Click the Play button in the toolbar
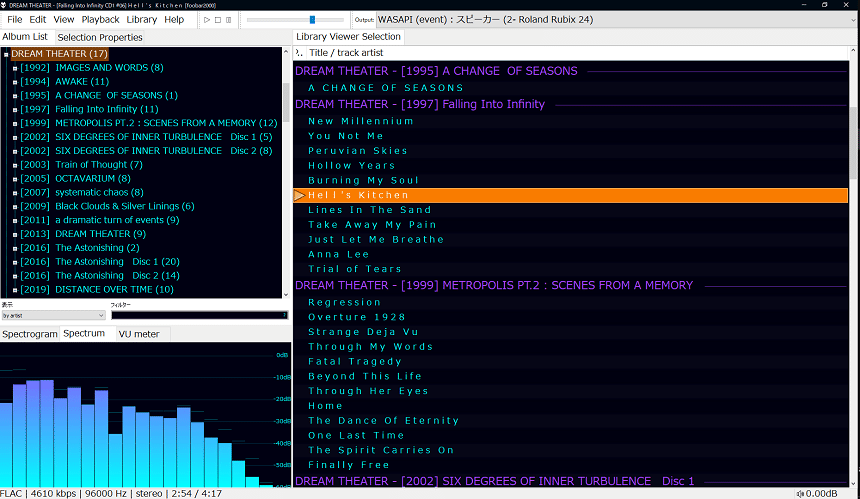 (x=207, y=20)
